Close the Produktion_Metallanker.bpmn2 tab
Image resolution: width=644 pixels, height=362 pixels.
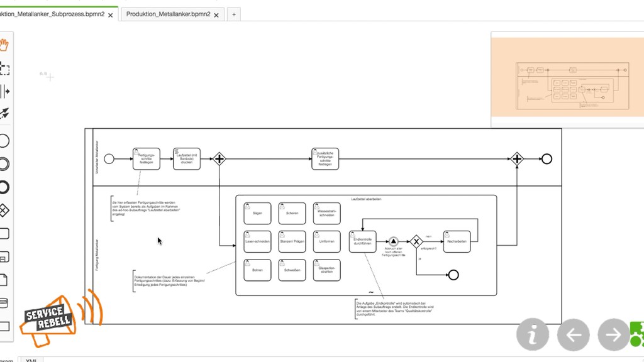tap(216, 15)
